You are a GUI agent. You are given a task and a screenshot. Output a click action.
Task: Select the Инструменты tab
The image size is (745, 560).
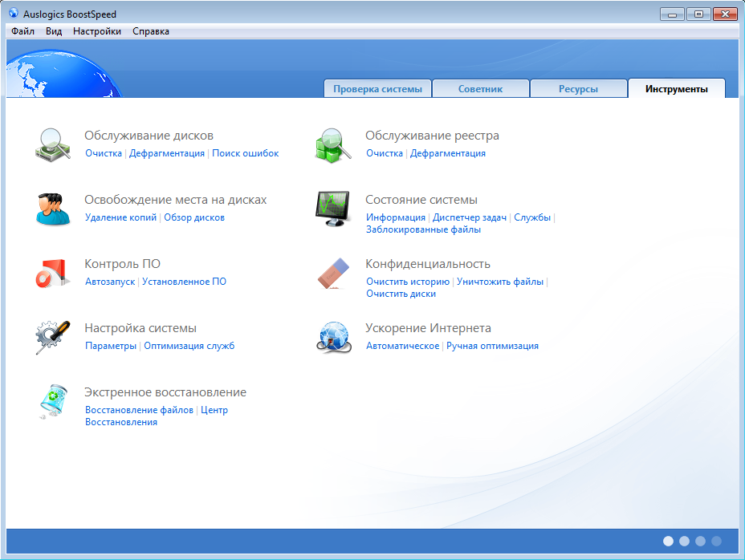click(x=677, y=89)
